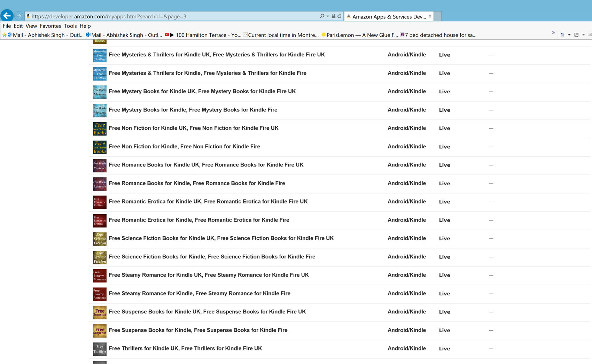
Task: Click the security lock icon in address bar
Action: pyautogui.click(x=333, y=16)
